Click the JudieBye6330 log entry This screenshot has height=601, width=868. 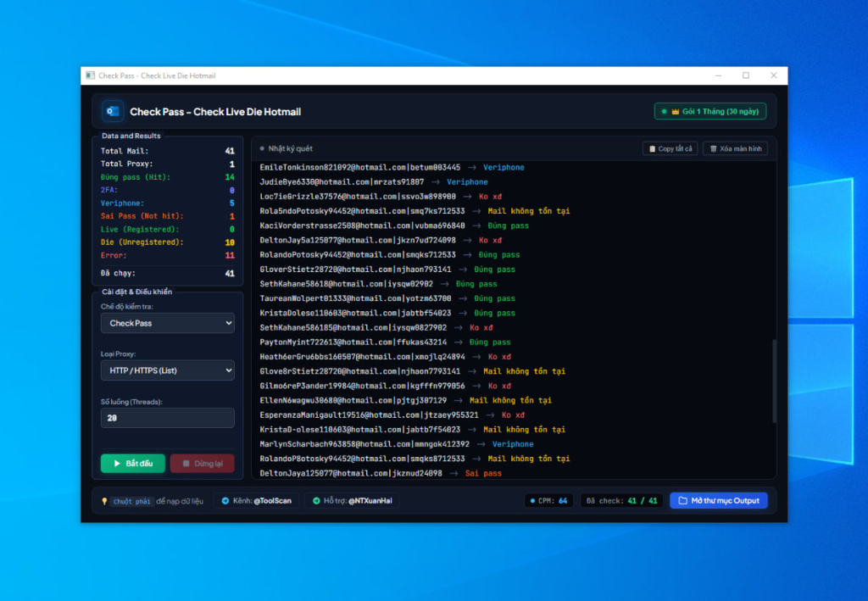point(374,182)
